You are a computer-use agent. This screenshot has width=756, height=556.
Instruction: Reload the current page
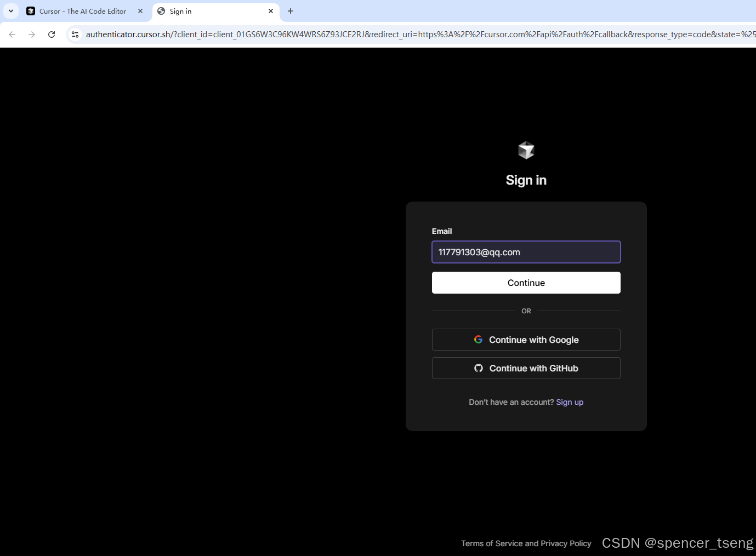tap(52, 35)
